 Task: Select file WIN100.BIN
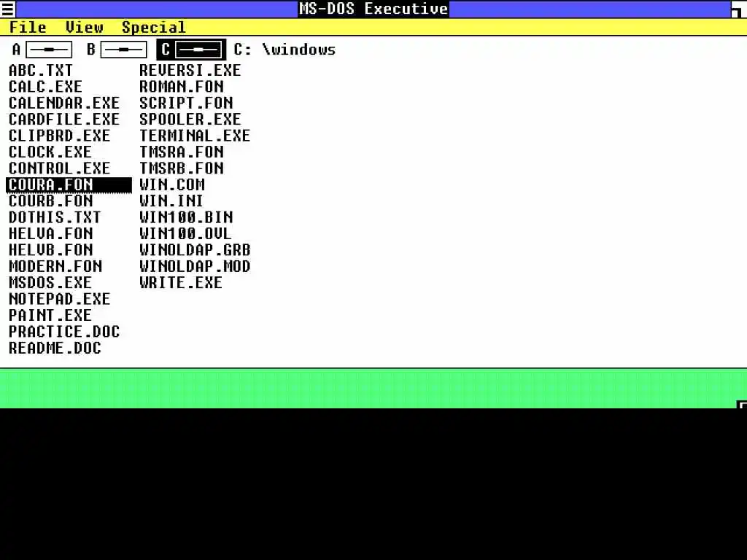(x=186, y=217)
